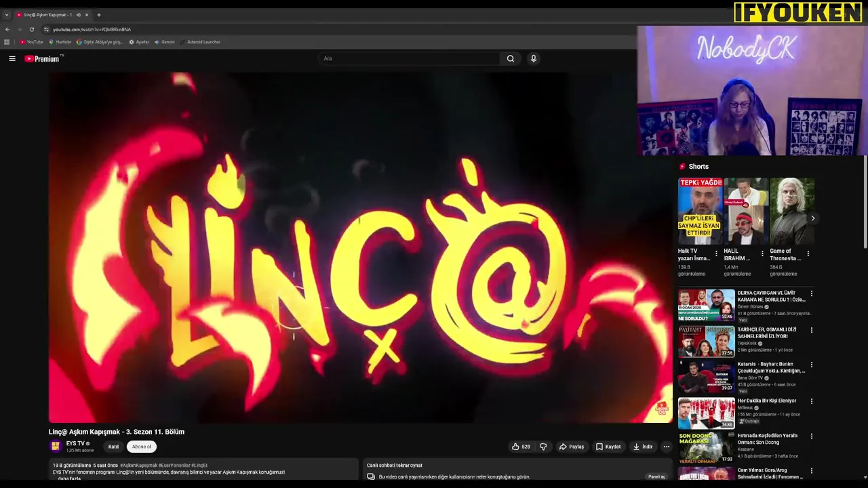Open options for Her Dakika Bir Kişi Eleniyor

pyautogui.click(x=812, y=401)
